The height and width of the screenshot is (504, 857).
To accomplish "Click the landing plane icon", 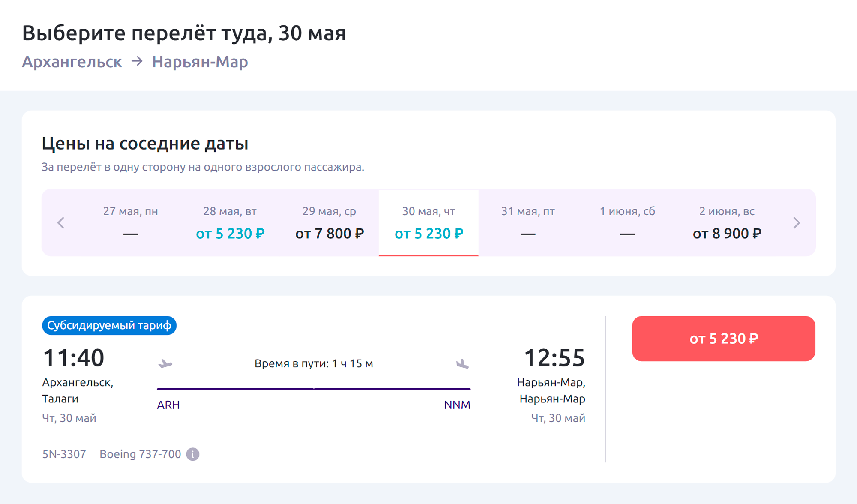I will tap(462, 364).
